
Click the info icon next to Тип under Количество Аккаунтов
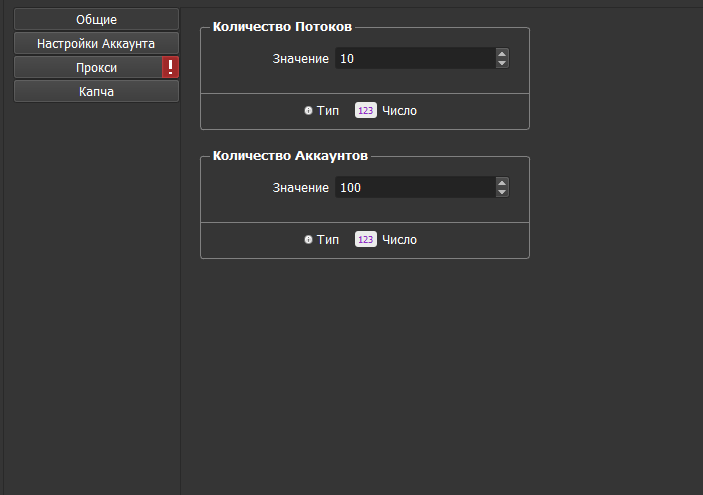[x=309, y=240]
